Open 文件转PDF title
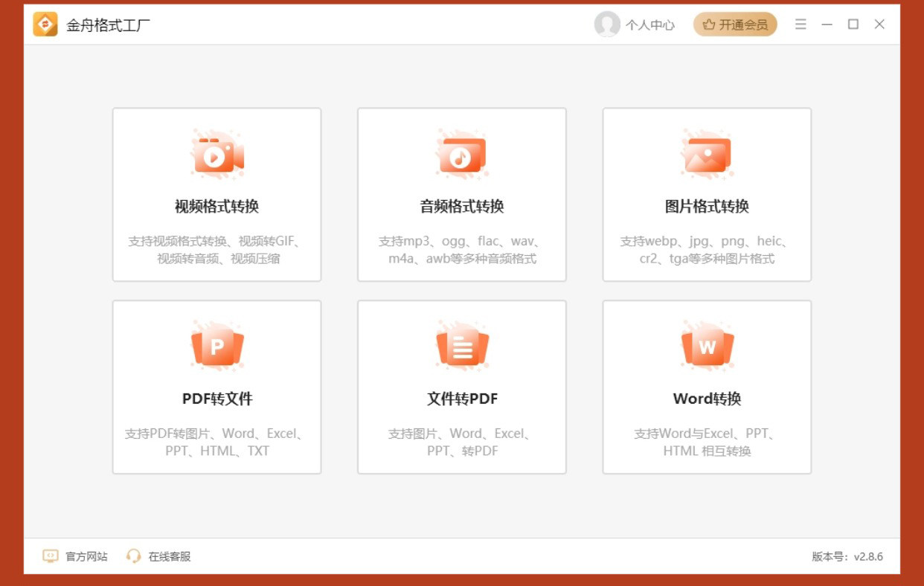Image resolution: width=924 pixels, height=586 pixels. click(x=462, y=399)
